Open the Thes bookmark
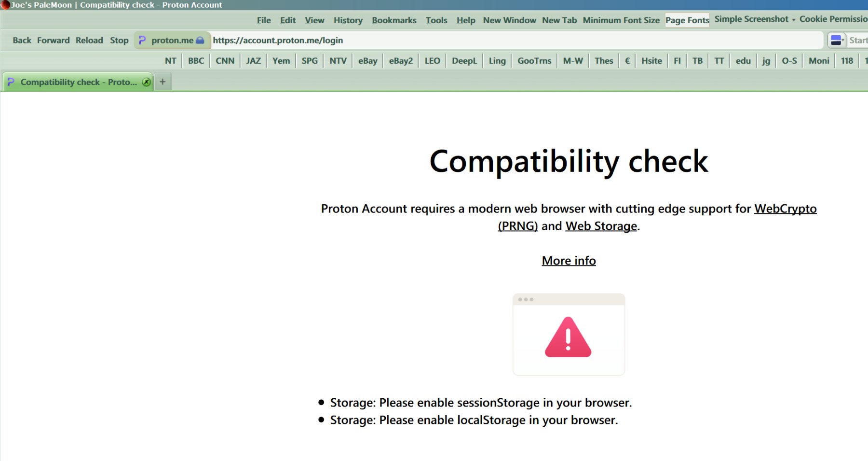The height and width of the screenshot is (461, 868). (x=604, y=61)
